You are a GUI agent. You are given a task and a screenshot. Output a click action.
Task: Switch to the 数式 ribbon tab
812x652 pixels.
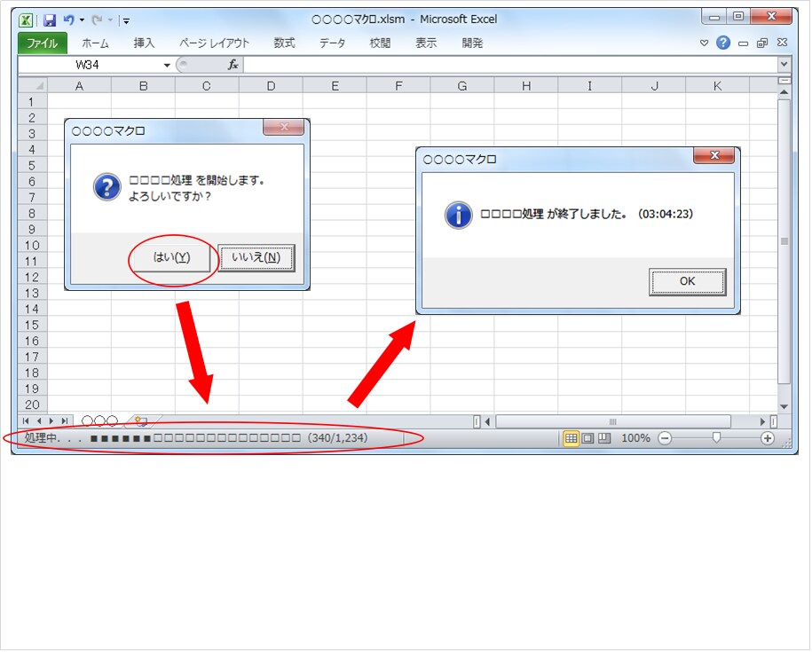[x=284, y=43]
